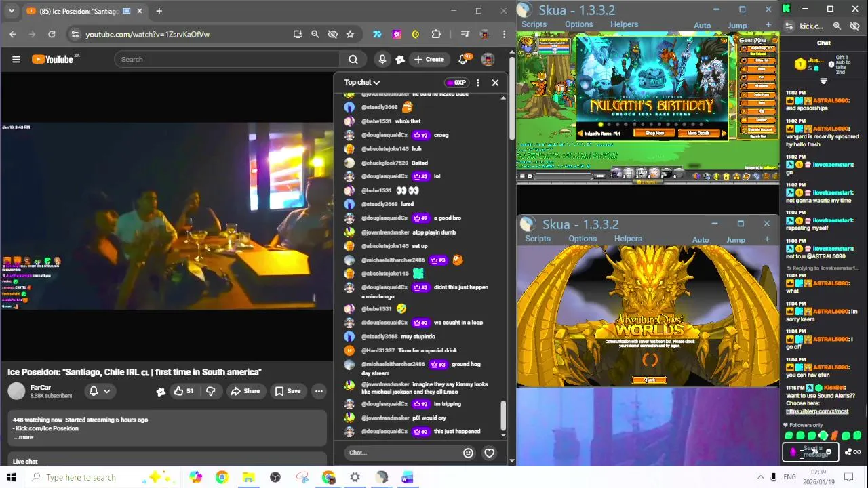Open Helpers menu in top Skua window
The width and height of the screenshot is (868, 488).
(x=624, y=24)
